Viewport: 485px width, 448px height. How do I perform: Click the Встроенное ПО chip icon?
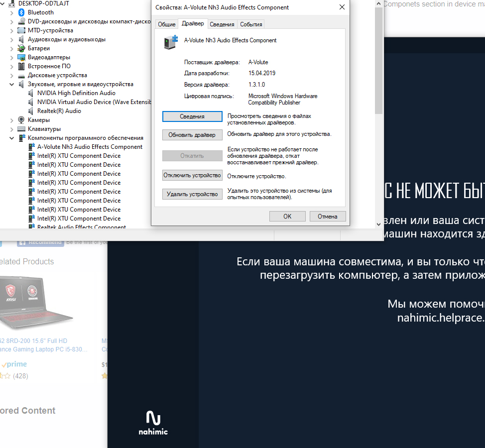21,66
